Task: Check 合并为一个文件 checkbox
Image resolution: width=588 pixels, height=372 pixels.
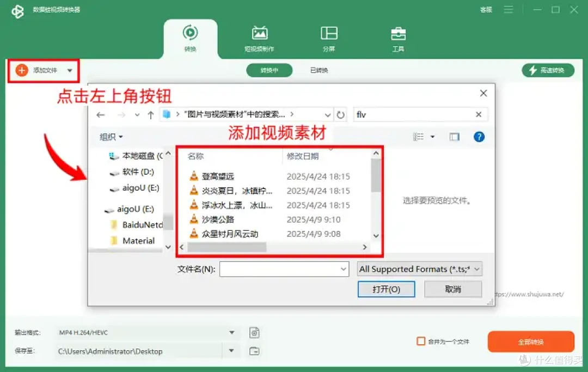Action: (x=421, y=341)
